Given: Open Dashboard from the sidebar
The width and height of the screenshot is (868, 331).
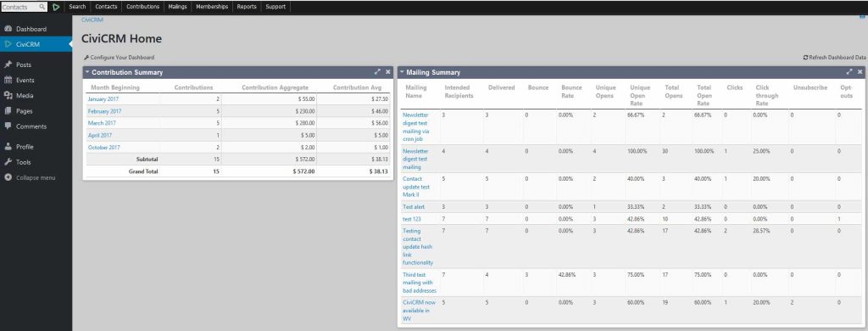Looking at the screenshot, I should coord(31,29).
